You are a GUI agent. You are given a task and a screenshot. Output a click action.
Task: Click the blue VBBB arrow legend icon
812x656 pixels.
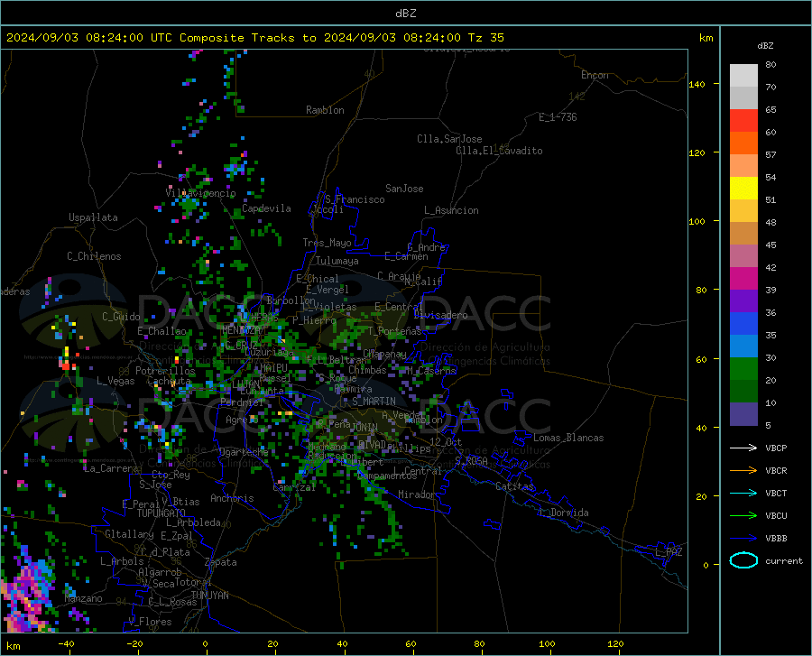tap(743, 538)
